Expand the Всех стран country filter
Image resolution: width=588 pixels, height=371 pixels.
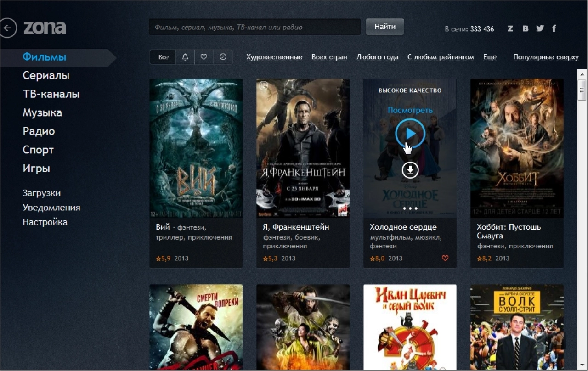tap(329, 57)
